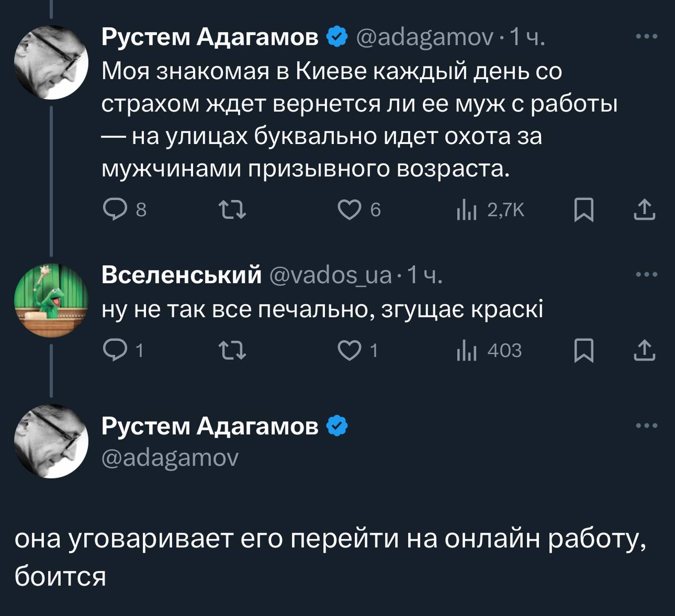Open more options on the bottom main tweet
Image resolution: width=675 pixels, height=616 pixels.
pos(647,426)
